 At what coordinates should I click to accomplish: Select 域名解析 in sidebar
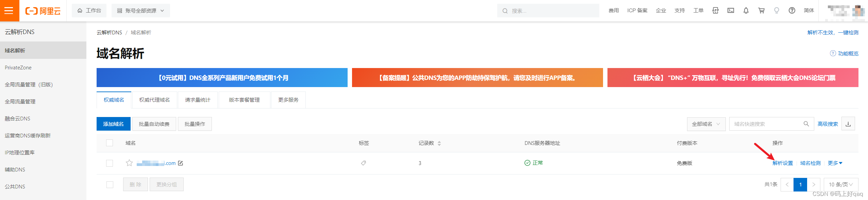43,50
